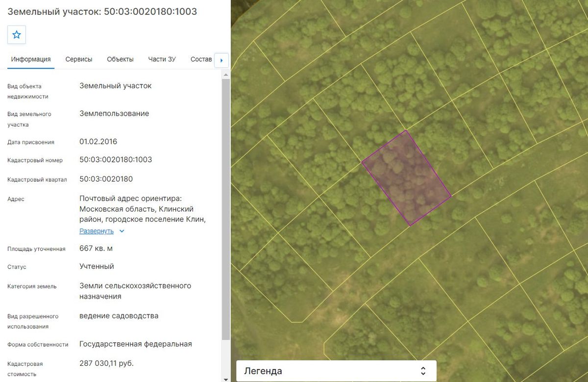Image resolution: width=588 pixels, height=382 pixels.
Task: Click the title Земельный участок: 50:03:0020180:1003
Action: 102,11
